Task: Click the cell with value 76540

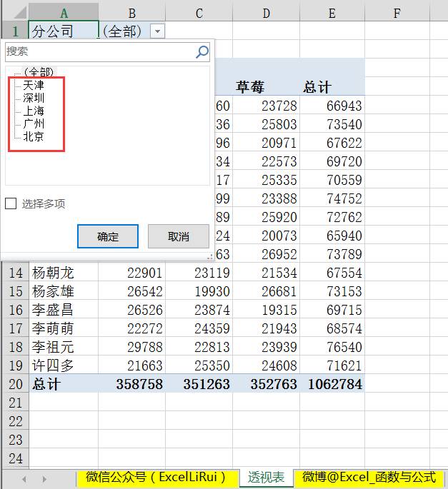Action: [332, 347]
